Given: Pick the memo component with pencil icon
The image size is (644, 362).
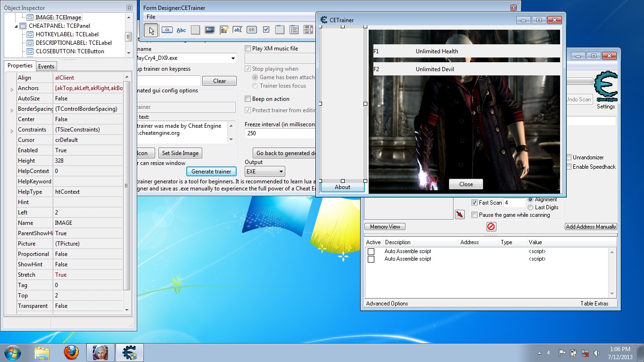Looking at the screenshot, I should (224, 30).
